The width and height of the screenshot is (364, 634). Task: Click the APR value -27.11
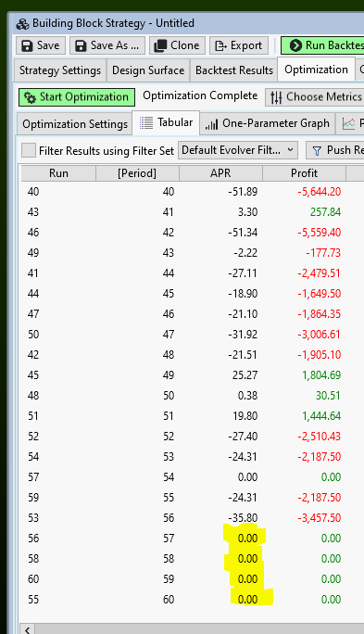click(x=243, y=273)
